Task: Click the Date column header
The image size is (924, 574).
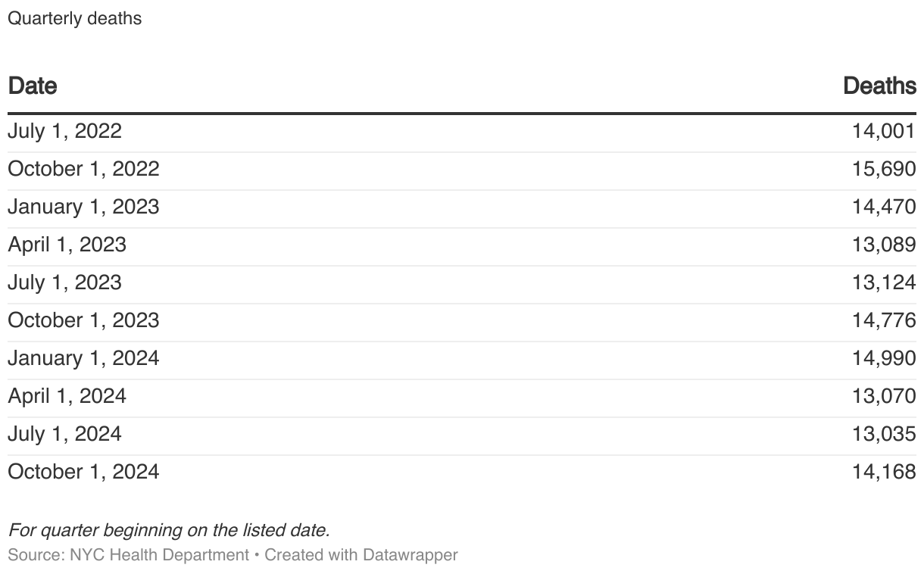Action: pos(33,86)
